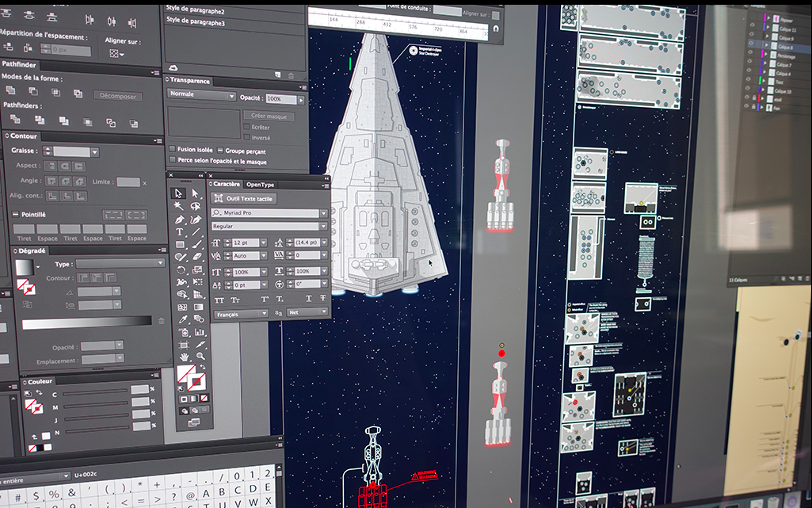Screen dimensions: 812x508
Task: Click the Outil Texte tactile button
Action: 243,198
